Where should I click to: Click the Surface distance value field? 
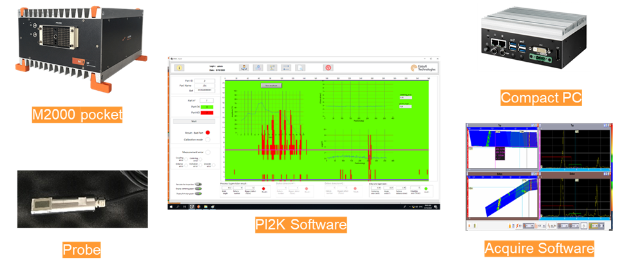pyautogui.click(x=401, y=188)
